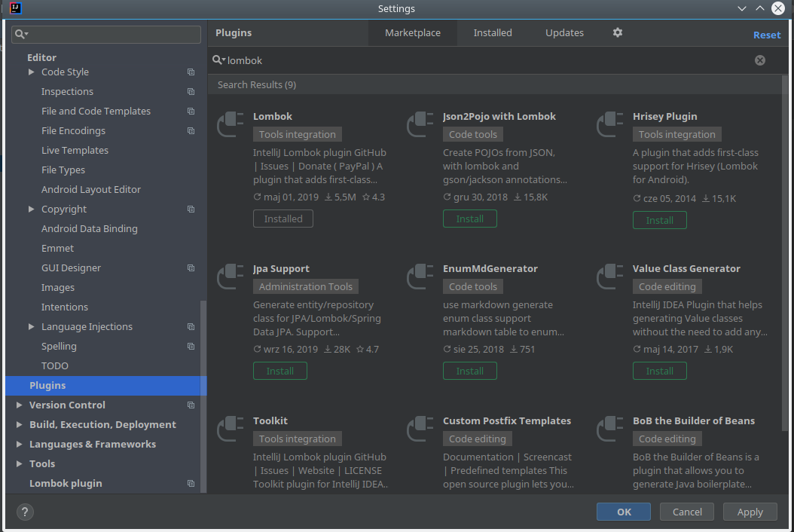
Task: Install the Jpa Support plugin
Action: (280, 371)
